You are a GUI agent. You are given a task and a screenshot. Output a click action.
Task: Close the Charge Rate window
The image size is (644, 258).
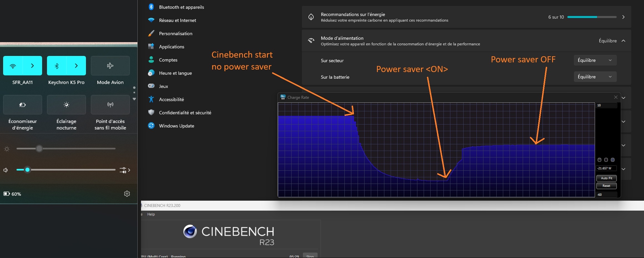pyautogui.click(x=616, y=97)
